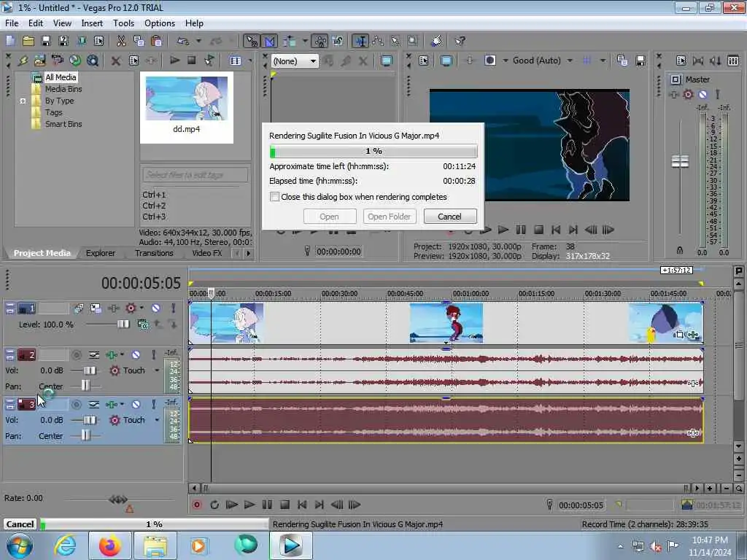Click the Remove selected media X icon

click(x=115, y=61)
